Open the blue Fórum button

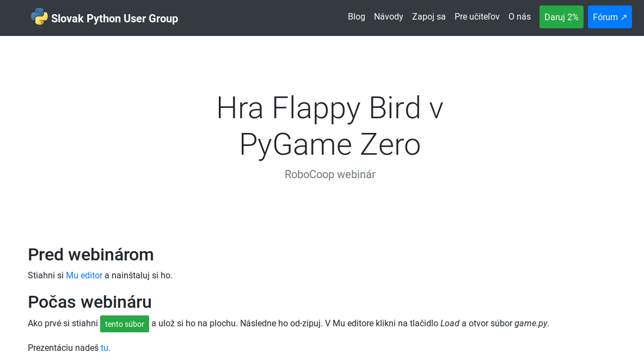point(610,17)
